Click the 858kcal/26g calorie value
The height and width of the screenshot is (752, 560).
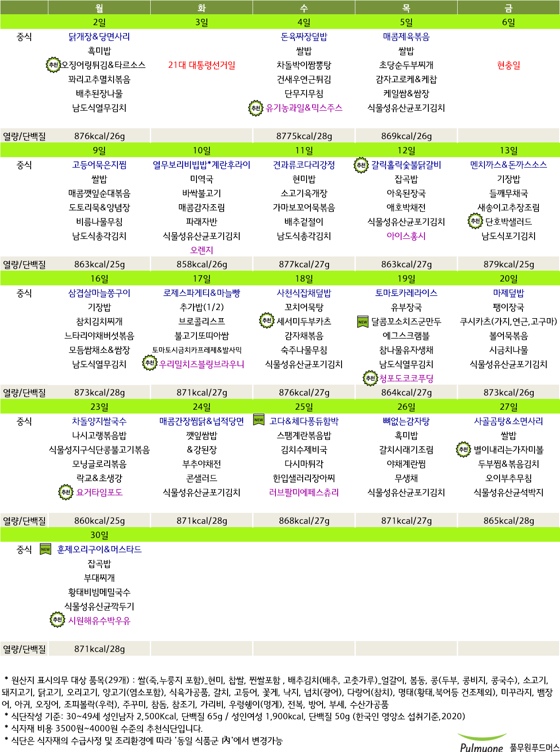point(202,265)
